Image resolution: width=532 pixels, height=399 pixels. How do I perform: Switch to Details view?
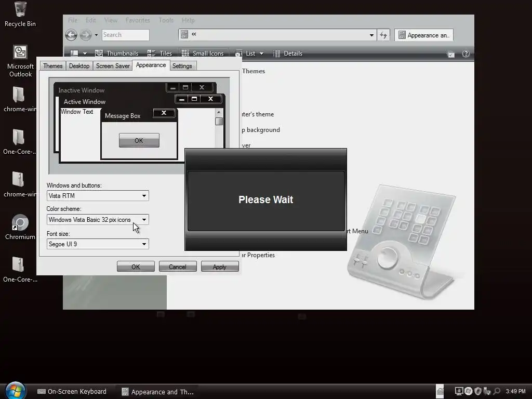click(x=288, y=54)
